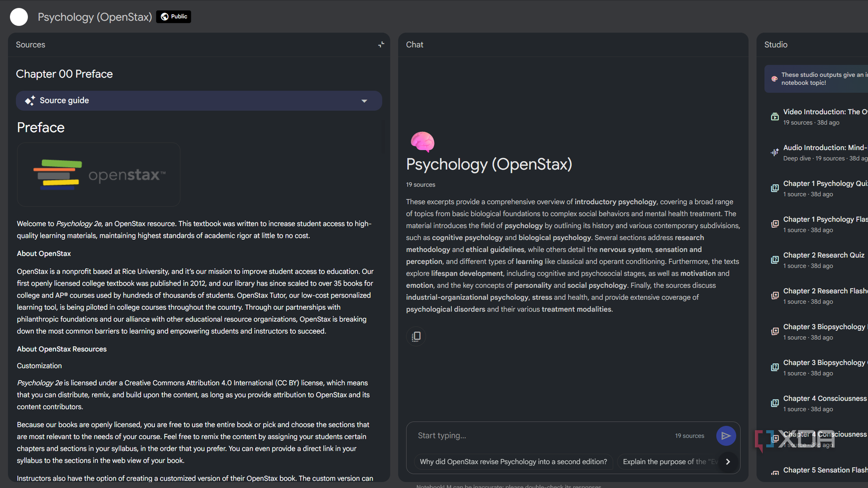The image size is (868, 488).
Task: Click the pink brain emoji above the chat title
Action: click(422, 142)
